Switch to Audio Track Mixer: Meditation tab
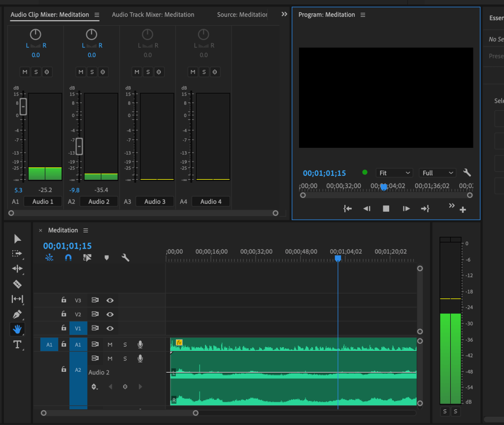This screenshot has height=425, width=504. pyautogui.click(x=153, y=15)
